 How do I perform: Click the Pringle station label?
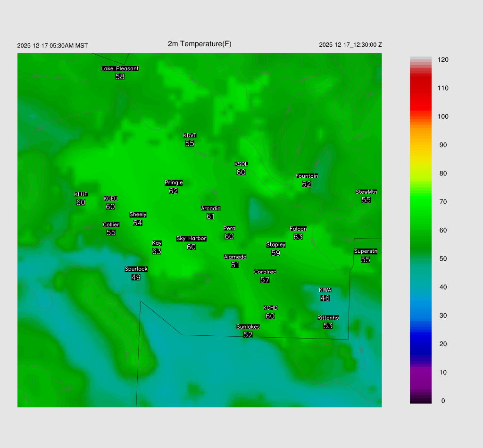coord(174,183)
